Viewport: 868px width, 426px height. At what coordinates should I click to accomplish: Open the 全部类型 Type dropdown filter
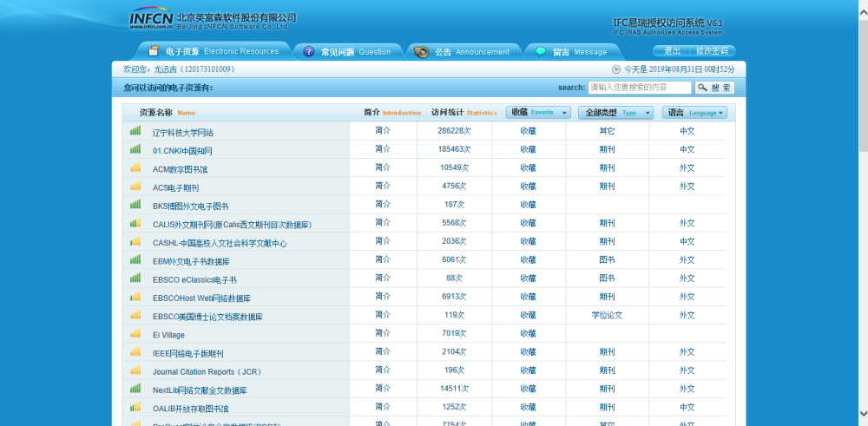point(615,112)
